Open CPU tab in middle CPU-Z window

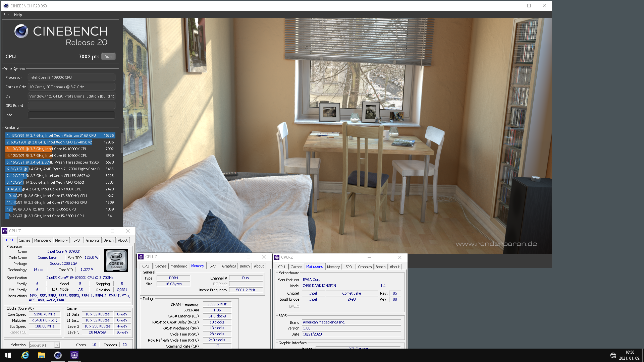146,266
